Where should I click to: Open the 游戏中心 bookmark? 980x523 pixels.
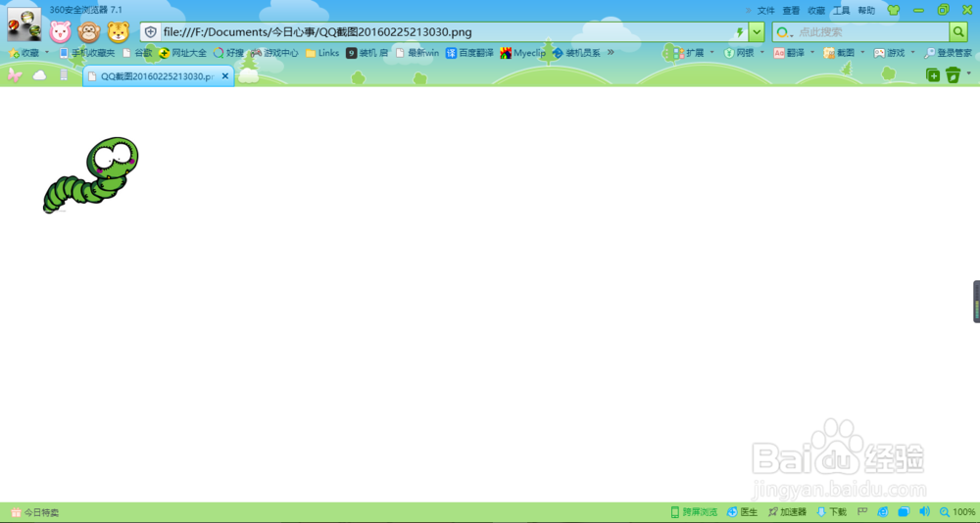274,53
